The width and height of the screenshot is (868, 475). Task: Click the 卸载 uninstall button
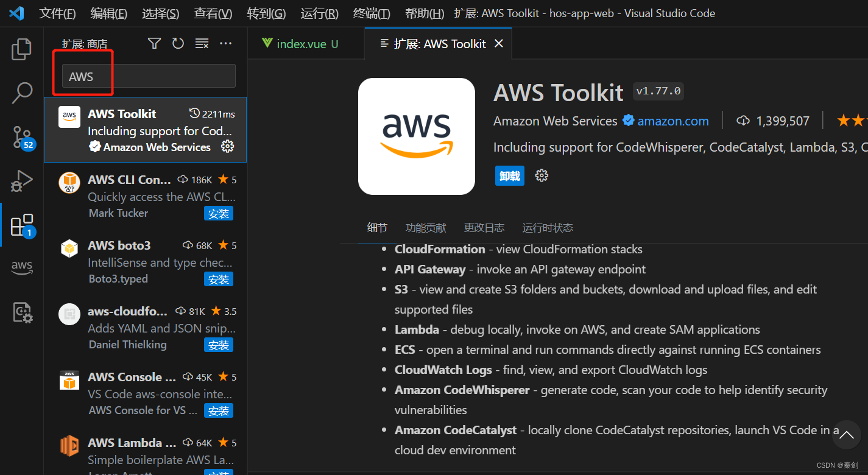[510, 176]
